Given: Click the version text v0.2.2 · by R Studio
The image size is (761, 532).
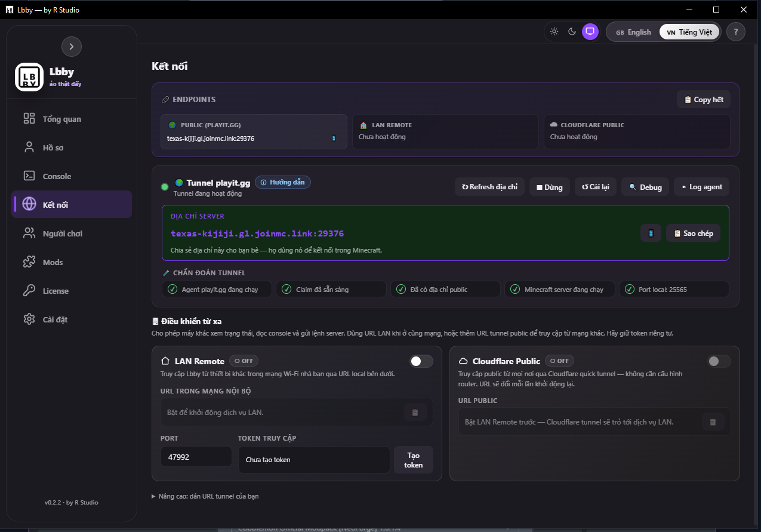Looking at the screenshot, I should pyautogui.click(x=72, y=503).
